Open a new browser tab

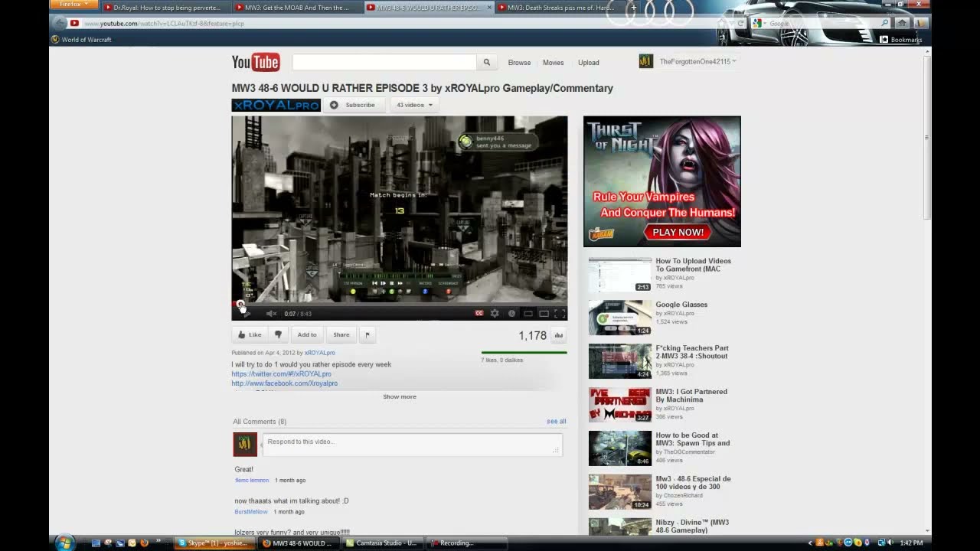(x=633, y=8)
